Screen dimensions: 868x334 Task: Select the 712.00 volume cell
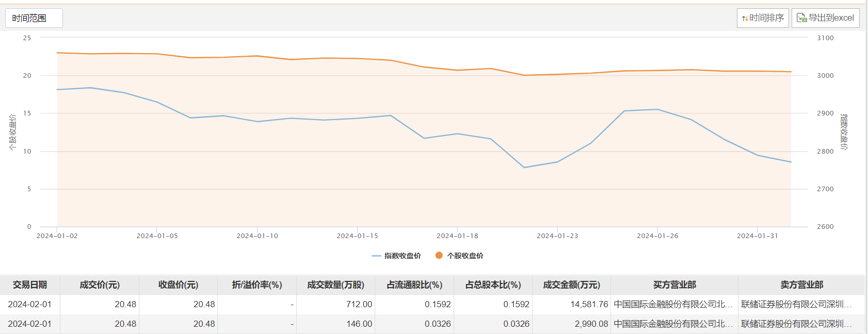[x=335, y=305]
